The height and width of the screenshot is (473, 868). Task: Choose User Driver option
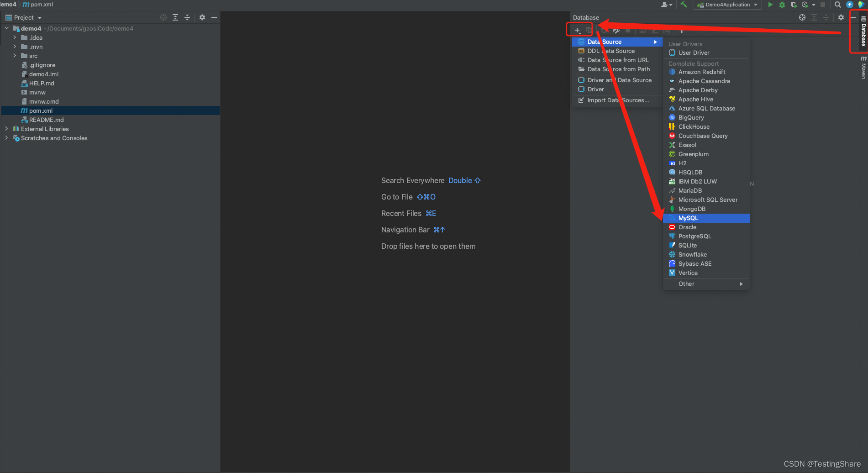(706, 53)
